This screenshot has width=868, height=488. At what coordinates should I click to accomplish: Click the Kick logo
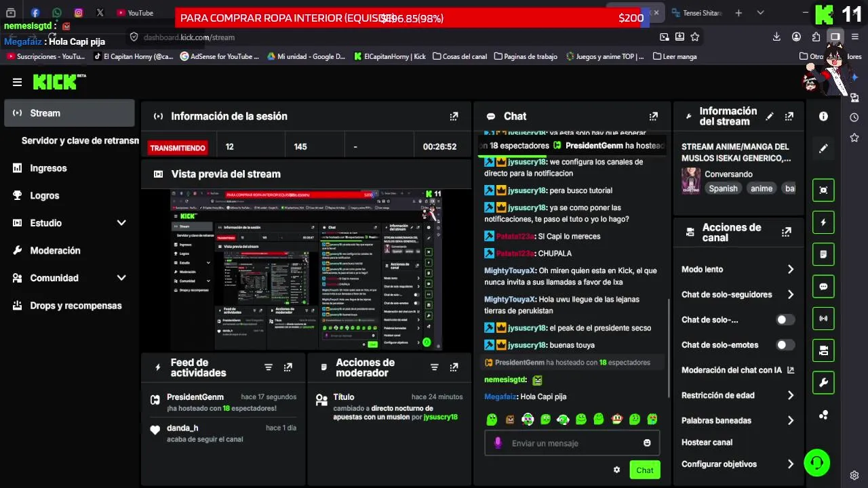[x=60, y=81]
